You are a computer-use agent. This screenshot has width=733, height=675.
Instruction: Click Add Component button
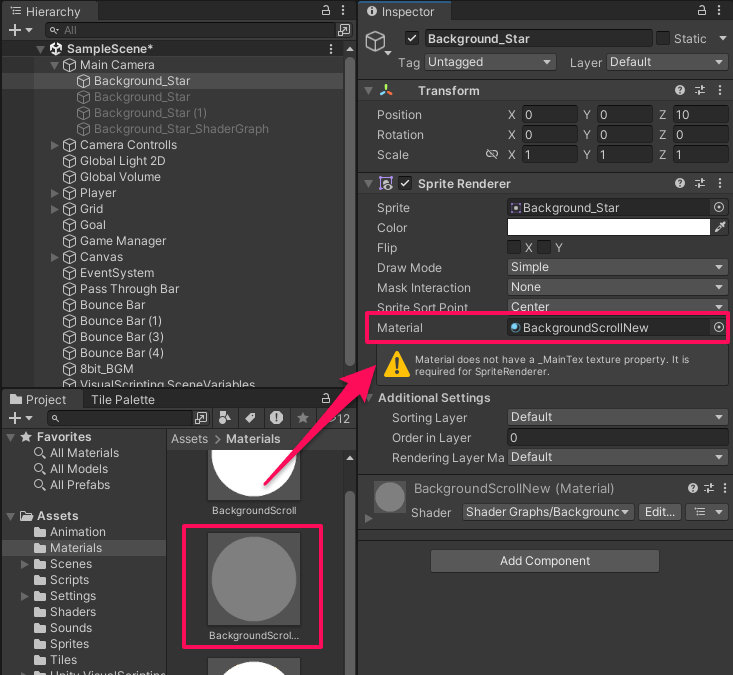[x=545, y=560]
